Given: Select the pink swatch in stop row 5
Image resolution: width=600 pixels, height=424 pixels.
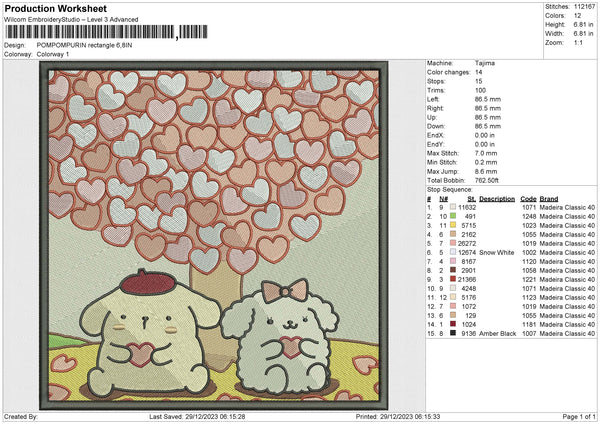Looking at the screenshot, I should click(x=453, y=243).
